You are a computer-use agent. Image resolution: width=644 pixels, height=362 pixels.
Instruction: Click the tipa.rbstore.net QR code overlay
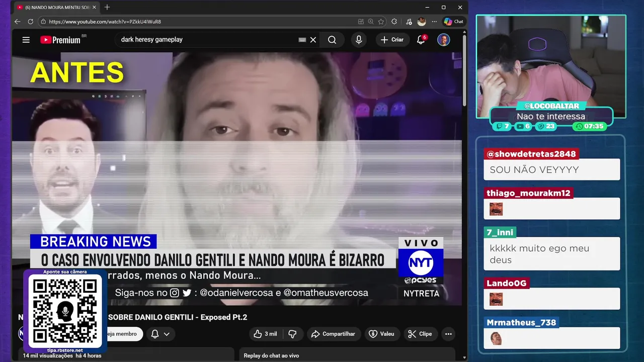64,312
